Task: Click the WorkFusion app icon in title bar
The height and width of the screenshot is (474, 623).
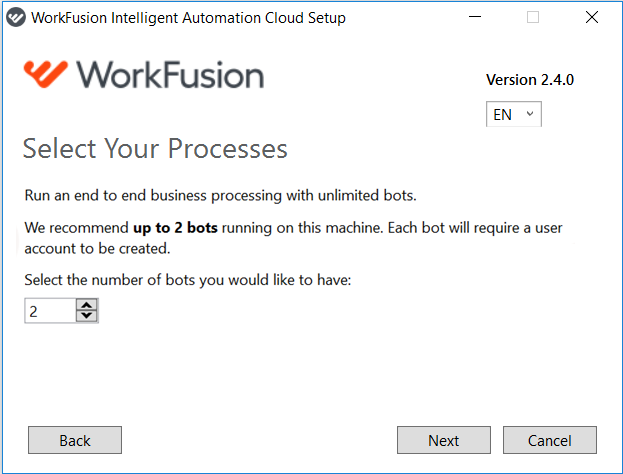Action: (x=16, y=17)
